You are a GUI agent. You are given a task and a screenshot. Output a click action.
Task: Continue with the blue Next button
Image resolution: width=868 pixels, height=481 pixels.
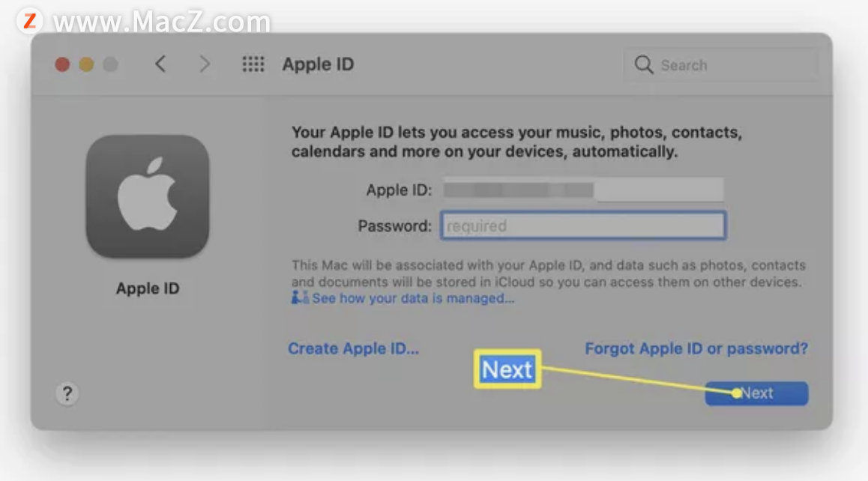coord(757,393)
